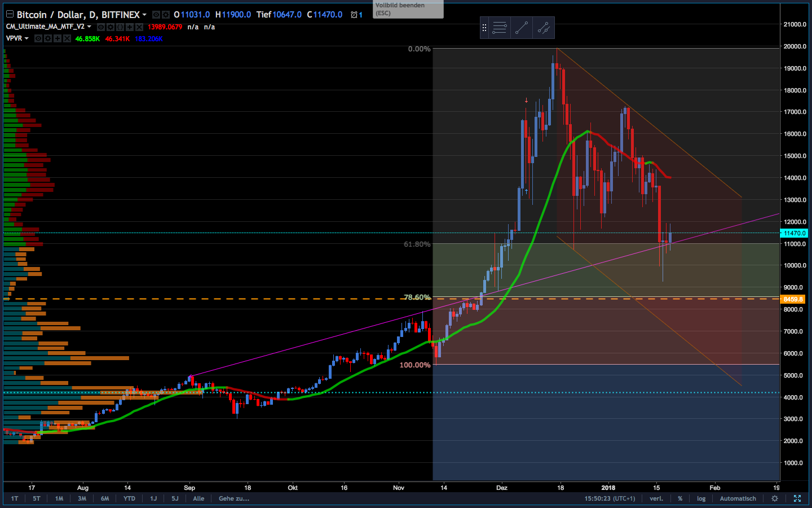This screenshot has width=812, height=508.
Task: Select the 100.00% Fibonacci level label
Action: (x=415, y=365)
